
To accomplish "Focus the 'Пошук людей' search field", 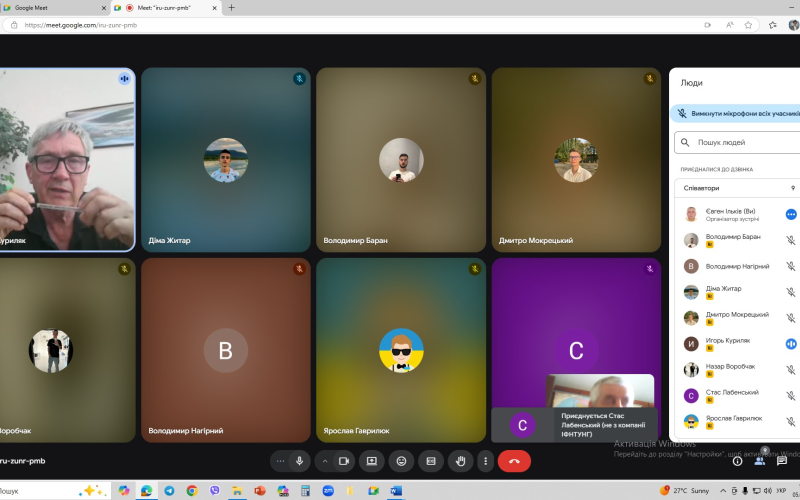I will pos(738,143).
